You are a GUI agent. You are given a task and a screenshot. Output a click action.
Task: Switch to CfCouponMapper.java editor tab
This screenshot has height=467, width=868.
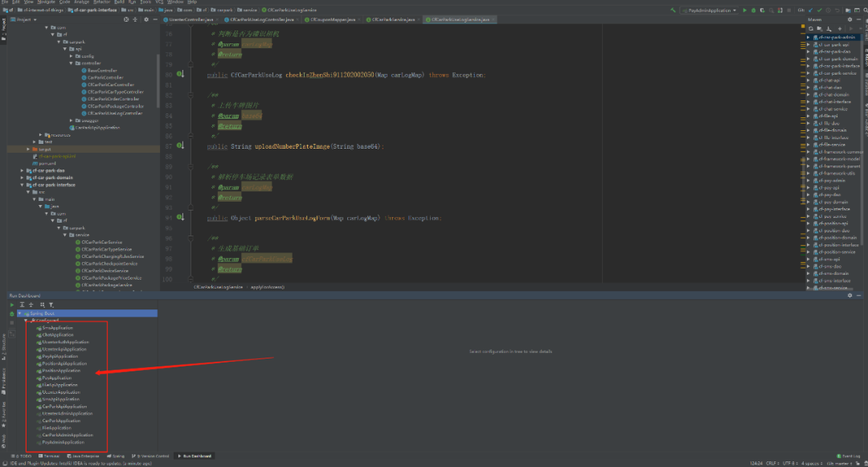332,19
